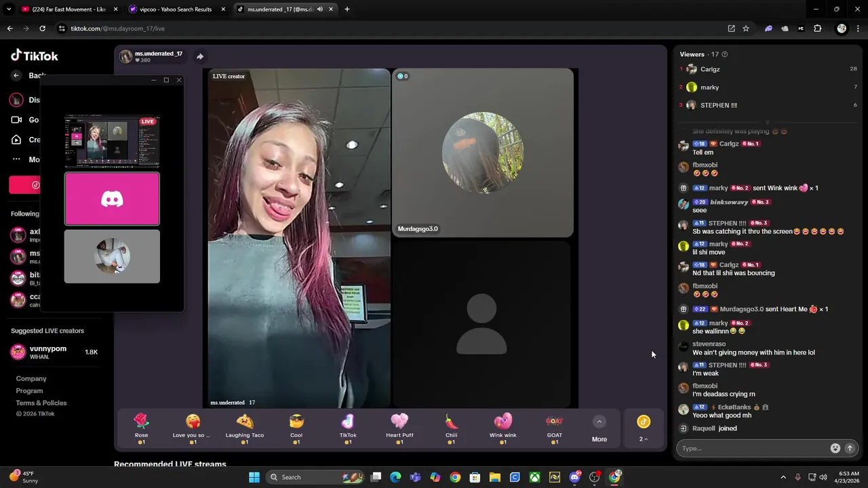The height and width of the screenshot is (488, 868).
Task: Send the Love you so gift
Action: click(x=193, y=430)
